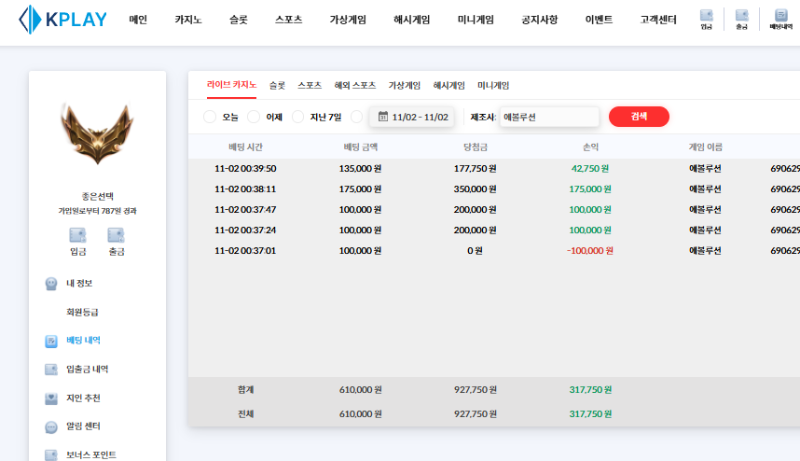Viewport: 800px width, 461px height.
Task: Click the 제조사 field showing 에볼루션
Action: (x=549, y=117)
